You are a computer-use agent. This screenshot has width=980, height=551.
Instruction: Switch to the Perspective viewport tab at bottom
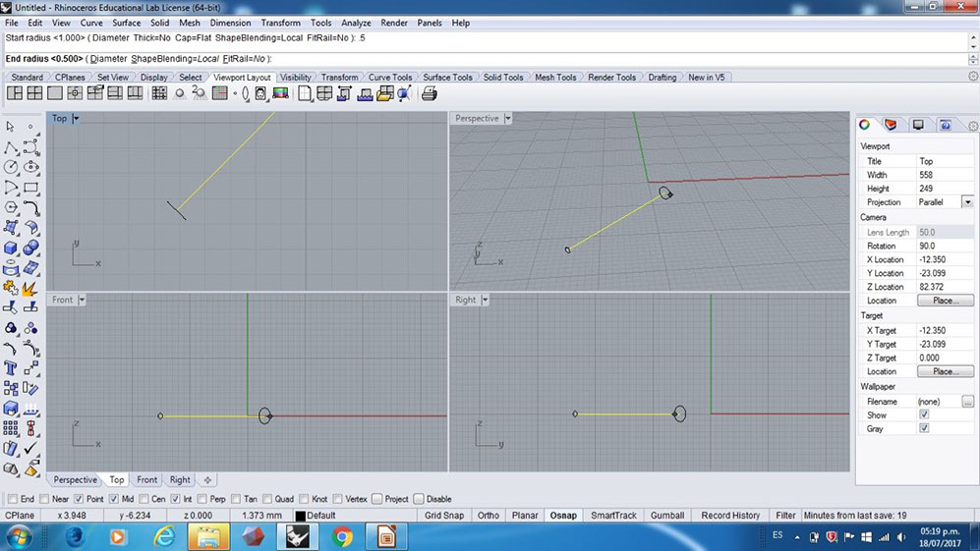pyautogui.click(x=75, y=479)
